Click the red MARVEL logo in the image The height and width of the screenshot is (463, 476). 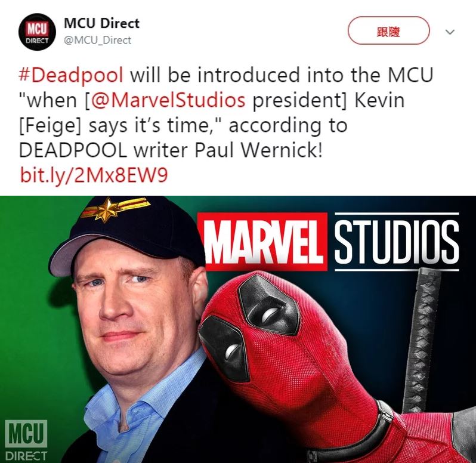click(x=262, y=242)
